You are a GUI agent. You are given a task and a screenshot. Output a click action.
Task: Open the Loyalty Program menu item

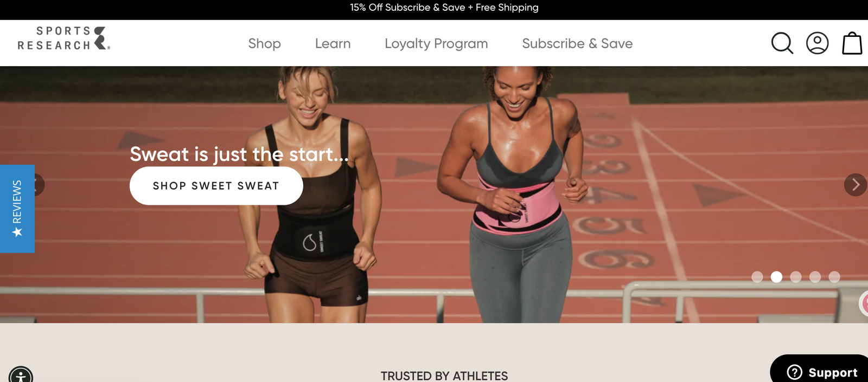point(436,43)
